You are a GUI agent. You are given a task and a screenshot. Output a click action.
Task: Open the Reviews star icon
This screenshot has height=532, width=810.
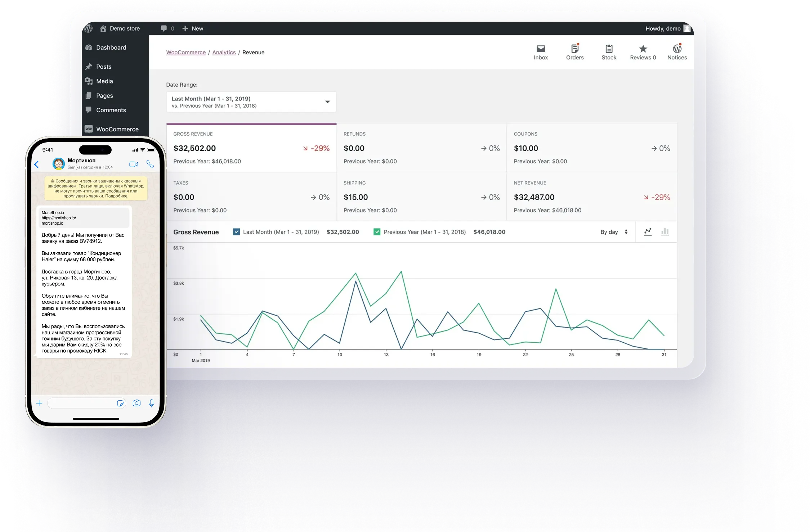pyautogui.click(x=643, y=52)
